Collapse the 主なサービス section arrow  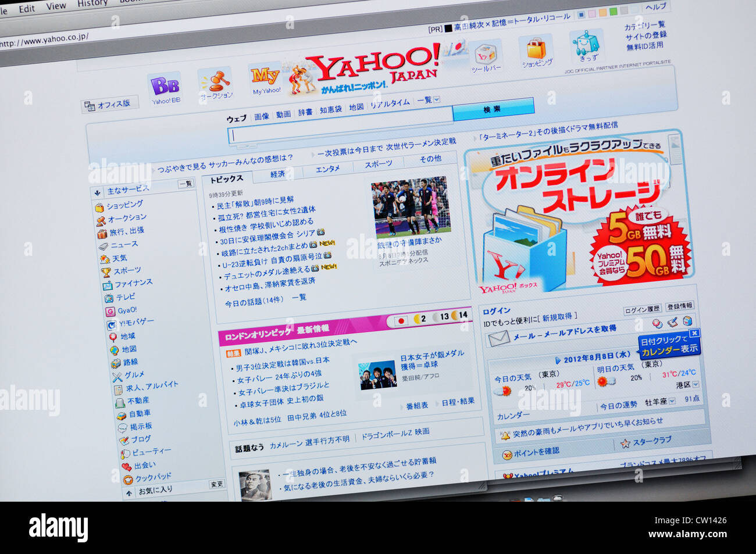(x=98, y=192)
